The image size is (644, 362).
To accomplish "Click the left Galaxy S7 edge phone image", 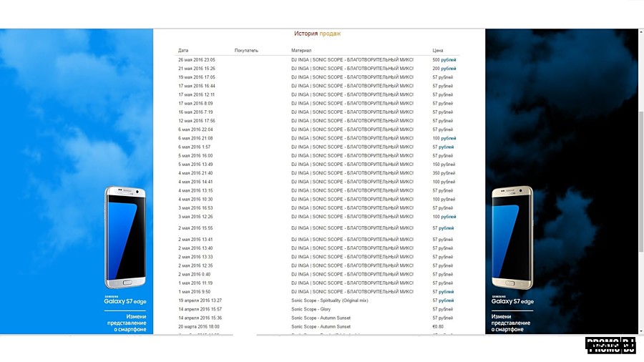I will 125,238.
